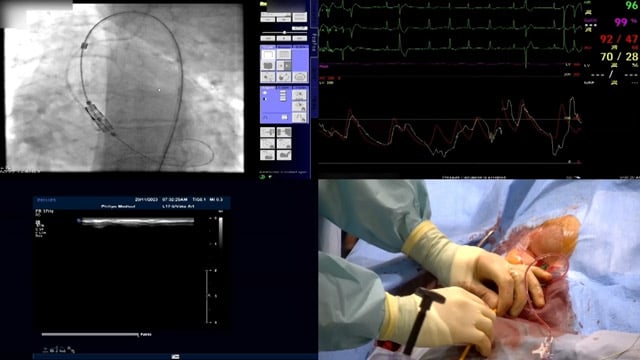Click the small button just above the control panel's horizontal slider

point(300,28)
